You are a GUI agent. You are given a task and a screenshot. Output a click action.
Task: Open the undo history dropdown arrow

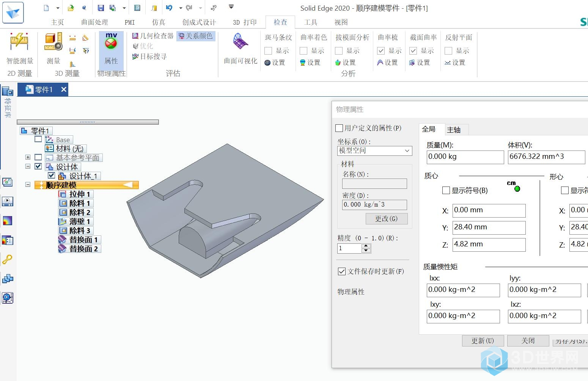[x=181, y=8]
